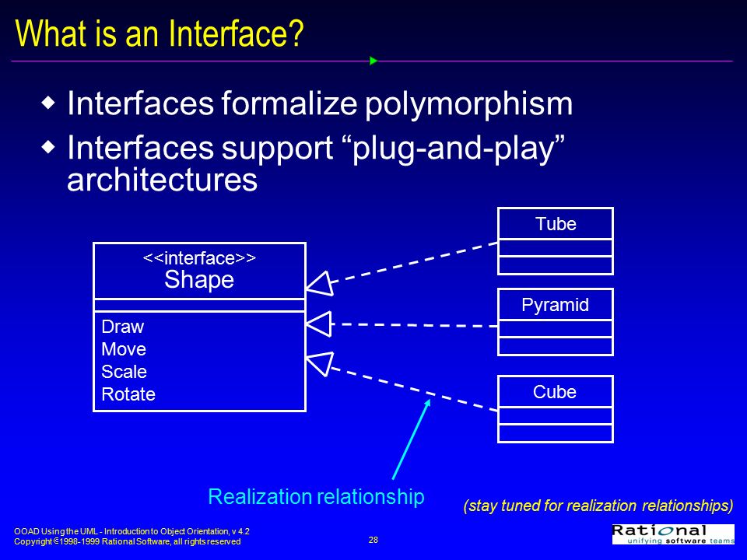Select the "Draw" operation in Shape

pyautogui.click(x=122, y=327)
